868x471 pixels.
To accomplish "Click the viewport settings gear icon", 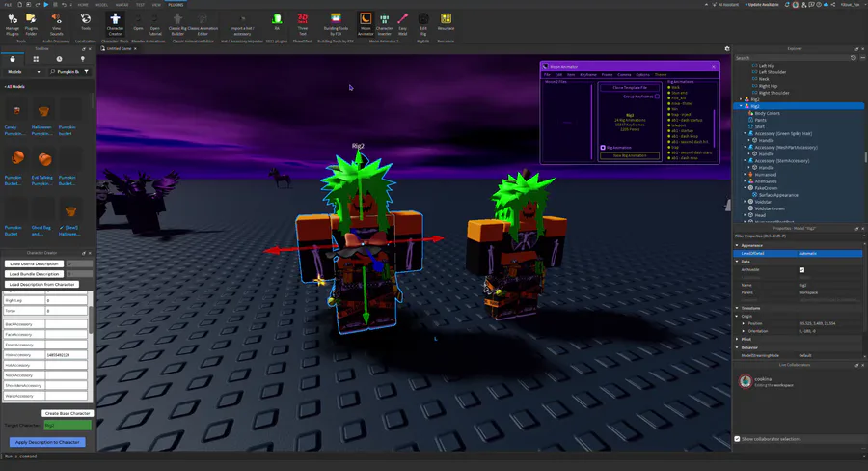I will [727, 49].
